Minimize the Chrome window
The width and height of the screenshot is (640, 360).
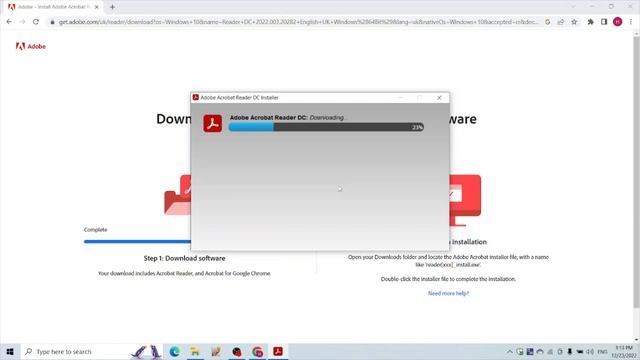click(x=592, y=7)
